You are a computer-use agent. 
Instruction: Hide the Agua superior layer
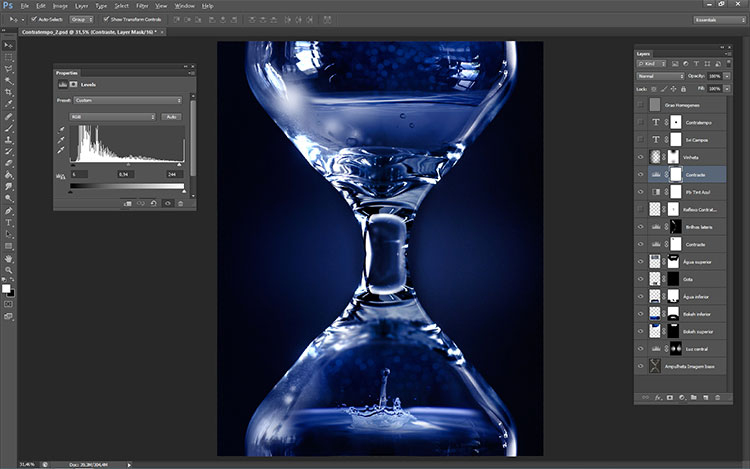pos(640,262)
